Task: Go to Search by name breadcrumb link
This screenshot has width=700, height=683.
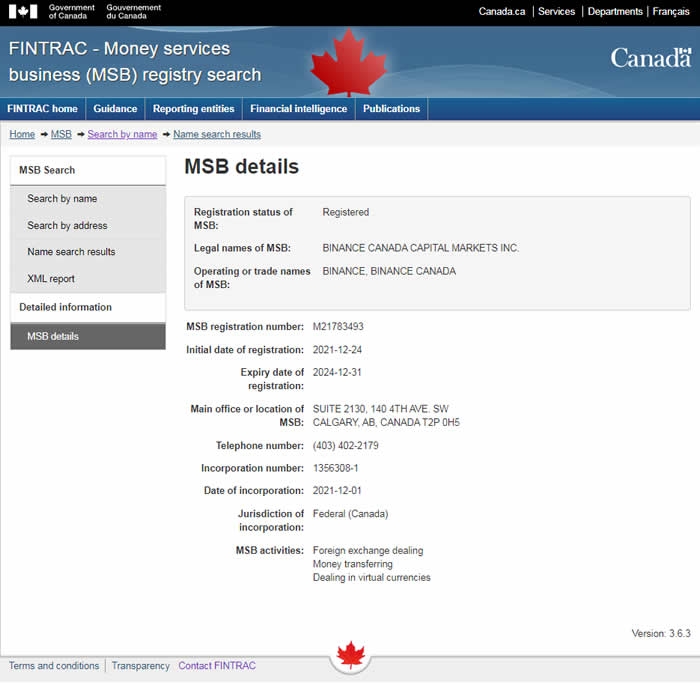Action: pyautogui.click(x=122, y=134)
